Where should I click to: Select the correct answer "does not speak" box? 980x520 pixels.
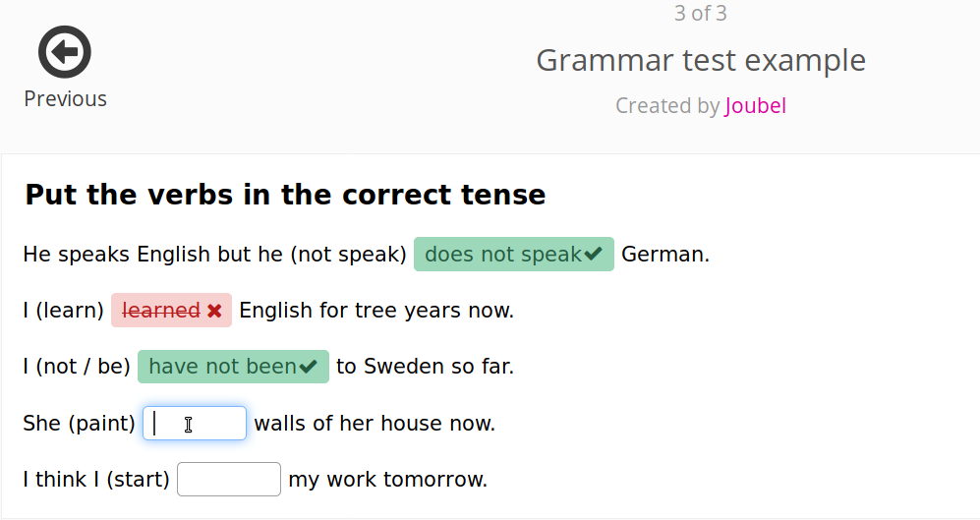tap(503, 255)
